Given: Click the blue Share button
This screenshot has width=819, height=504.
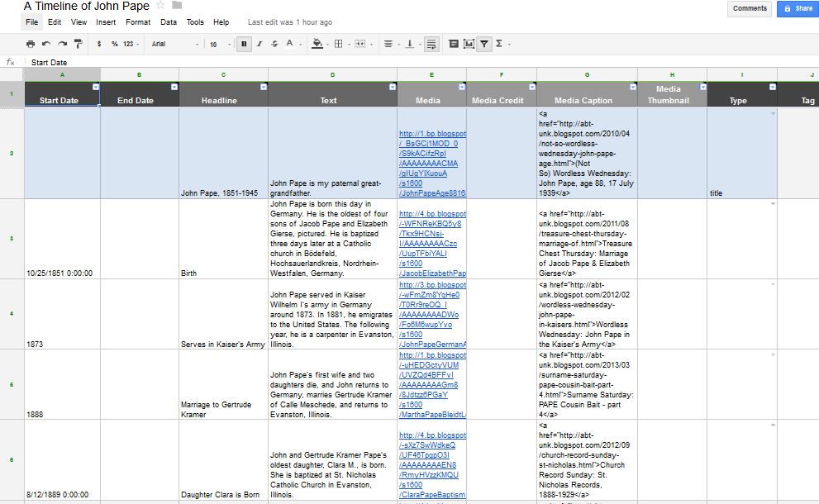Looking at the screenshot, I should coord(796,8).
